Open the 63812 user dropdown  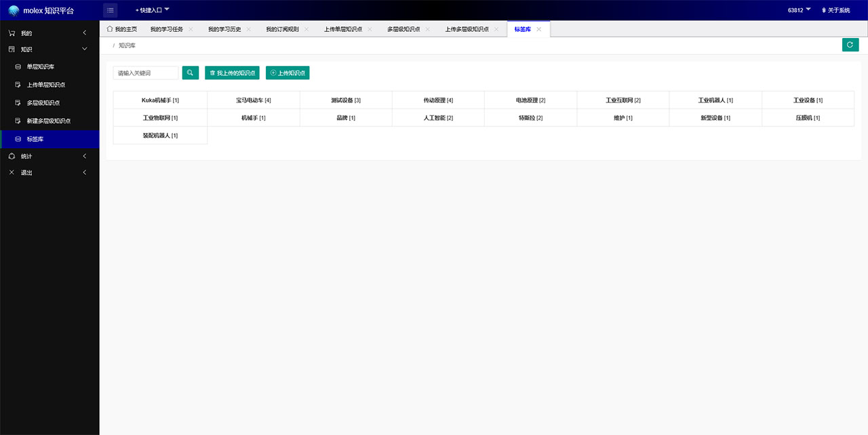(799, 10)
